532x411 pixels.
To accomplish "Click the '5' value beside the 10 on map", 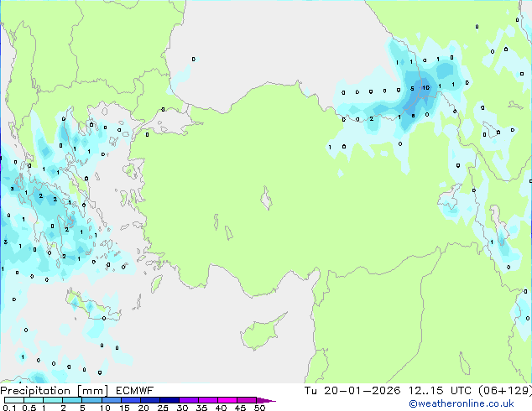I will [x=412, y=89].
